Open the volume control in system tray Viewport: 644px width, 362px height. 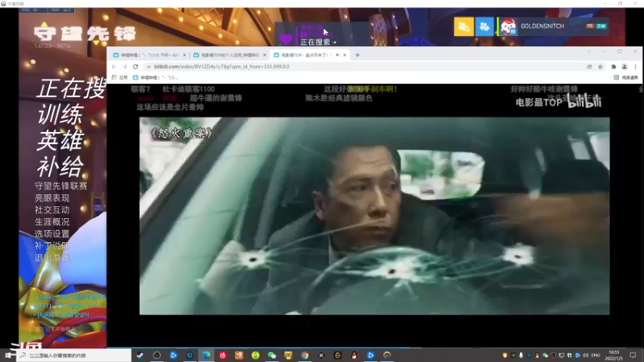point(586,355)
